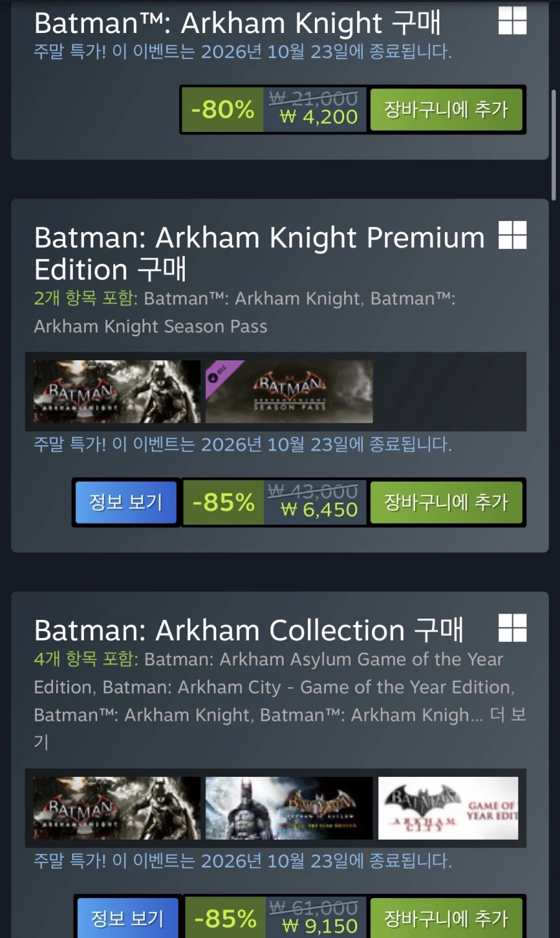The width and height of the screenshot is (560, 938).
Task: Open Arkham Knight thumbnail in Premium Edition
Action: pos(117,392)
